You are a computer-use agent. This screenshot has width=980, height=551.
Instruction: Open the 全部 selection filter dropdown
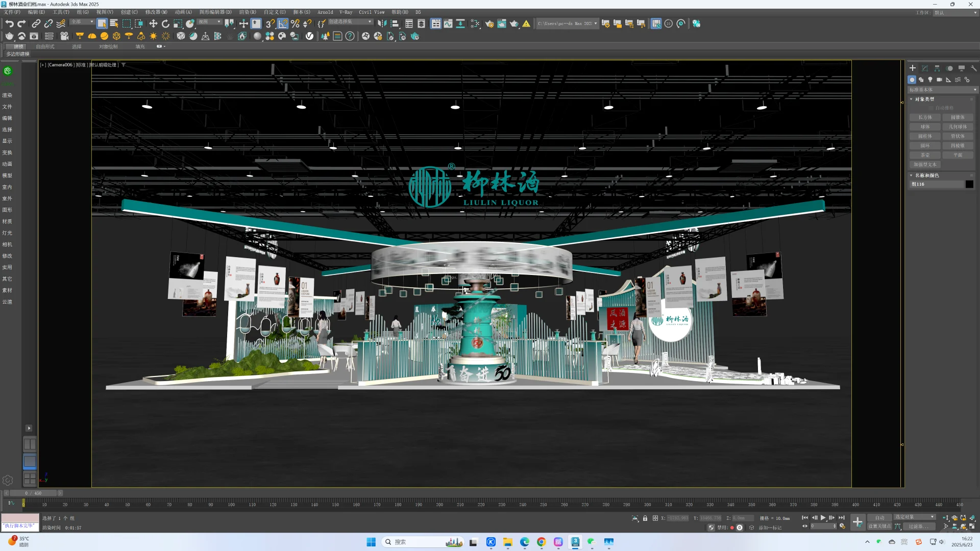82,22
